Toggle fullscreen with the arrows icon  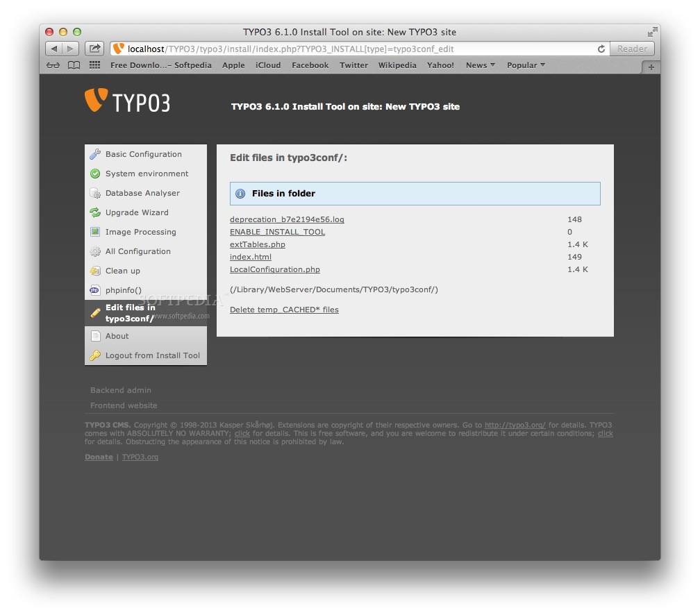pyautogui.click(x=652, y=32)
